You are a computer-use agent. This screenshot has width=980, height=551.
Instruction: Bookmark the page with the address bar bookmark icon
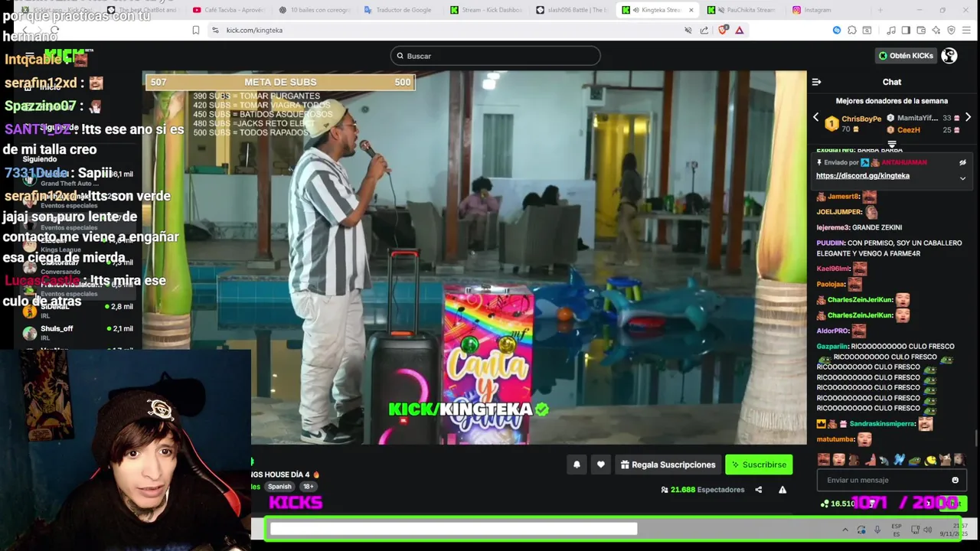[x=196, y=30]
